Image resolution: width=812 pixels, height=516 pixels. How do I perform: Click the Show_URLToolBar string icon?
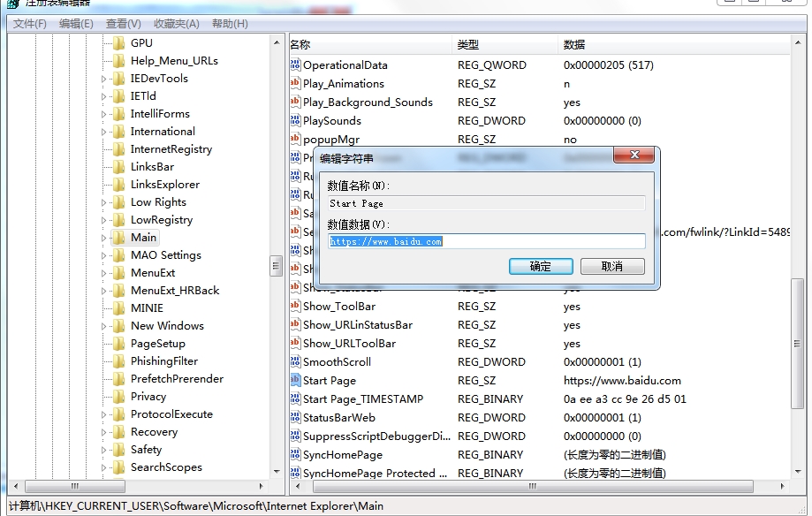point(295,344)
